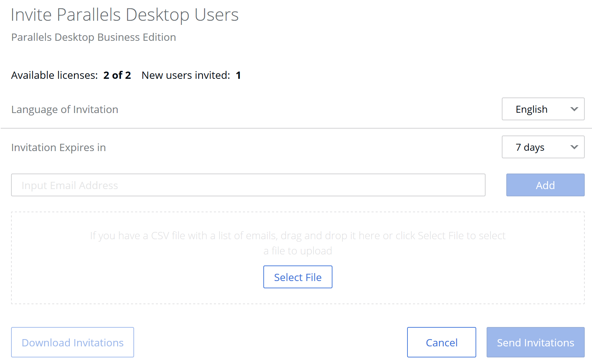Send Invitations to the added users

tap(535, 342)
